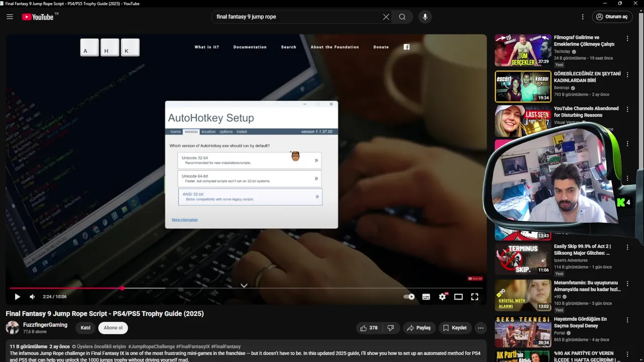
Task: Toggle the autoplay switch
Action: pyautogui.click(x=409, y=297)
